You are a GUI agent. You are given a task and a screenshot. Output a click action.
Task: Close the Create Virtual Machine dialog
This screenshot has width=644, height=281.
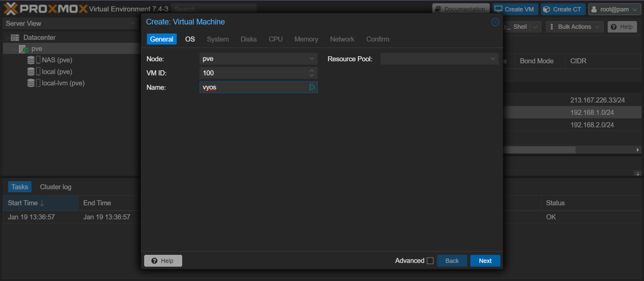pos(495,22)
